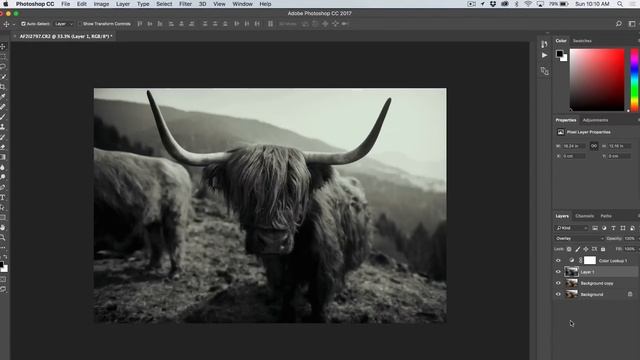Select the Crop tool
Screen dimensions: 640x360
pos(3,87)
